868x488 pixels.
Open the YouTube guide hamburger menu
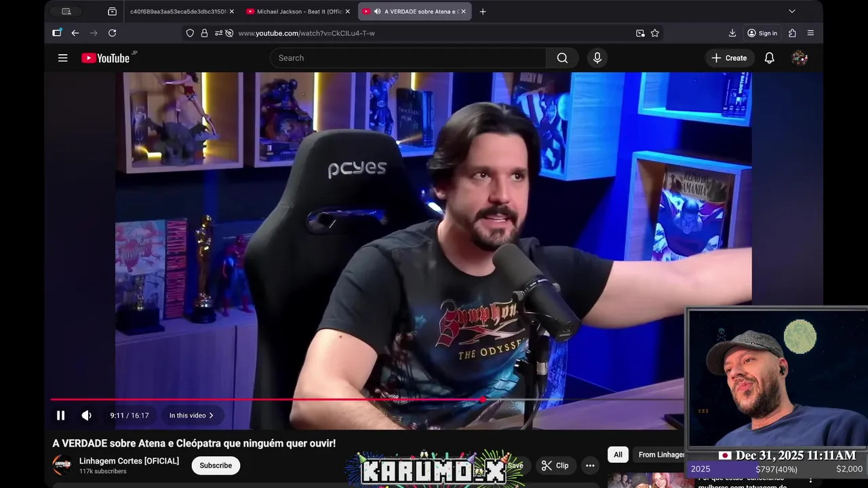point(63,58)
